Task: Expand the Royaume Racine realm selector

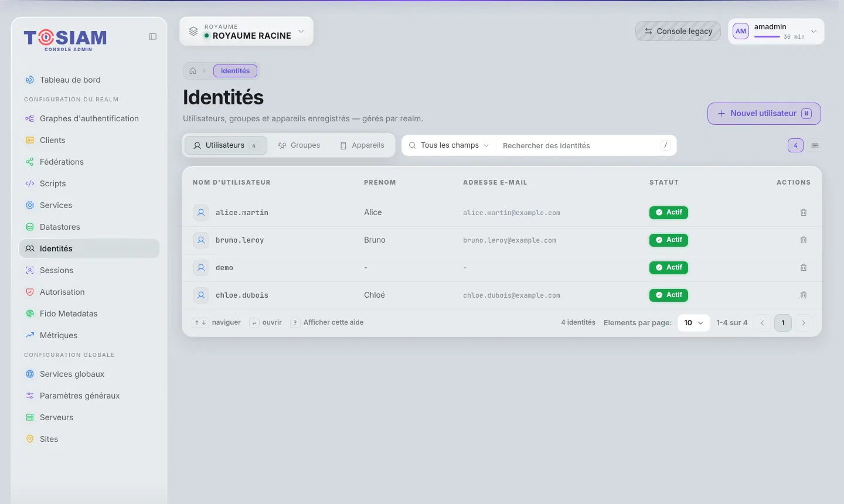Action: point(246,31)
